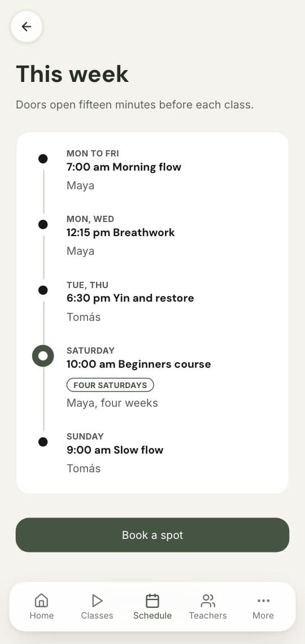Select the highlighted Saturday timeline ring marker
305x644 pixels.
[43, 356]
